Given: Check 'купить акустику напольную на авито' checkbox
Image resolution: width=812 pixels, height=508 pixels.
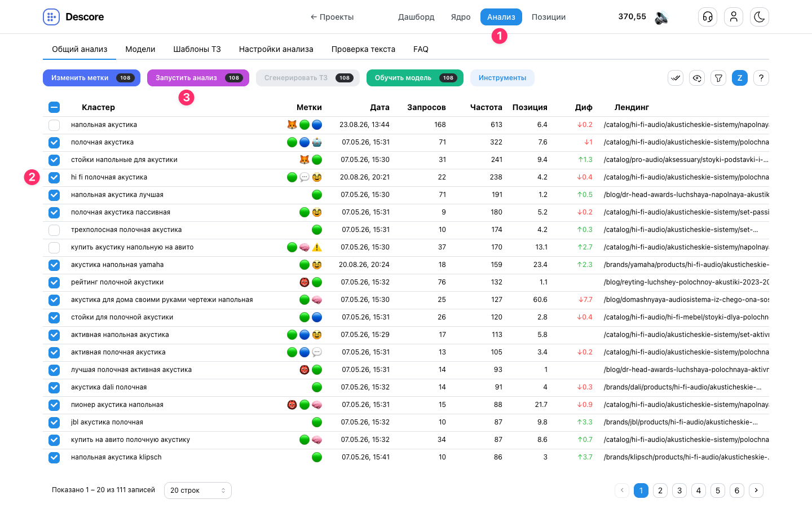Looking at the screenshot, I should tap(54, 247).
